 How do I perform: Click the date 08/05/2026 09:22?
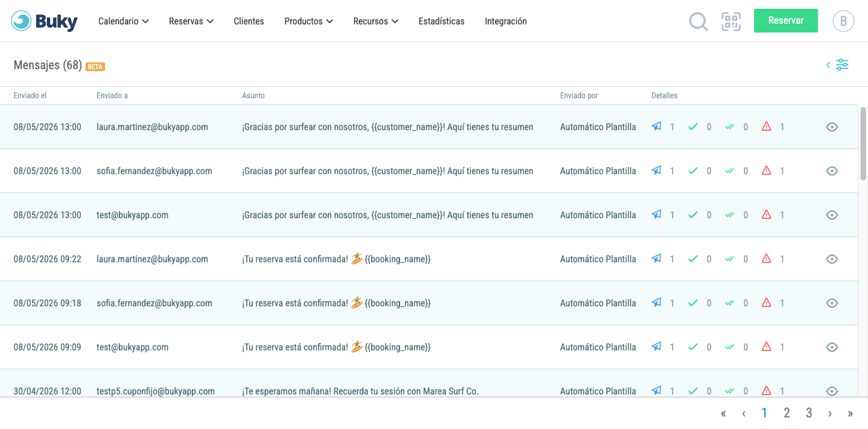(47, 259)
